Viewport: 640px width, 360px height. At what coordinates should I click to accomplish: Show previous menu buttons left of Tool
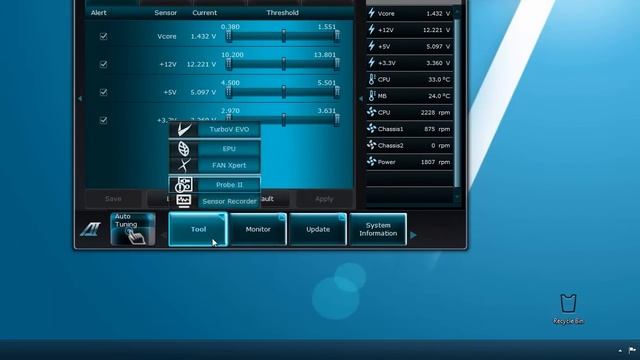tap(163, 235)
